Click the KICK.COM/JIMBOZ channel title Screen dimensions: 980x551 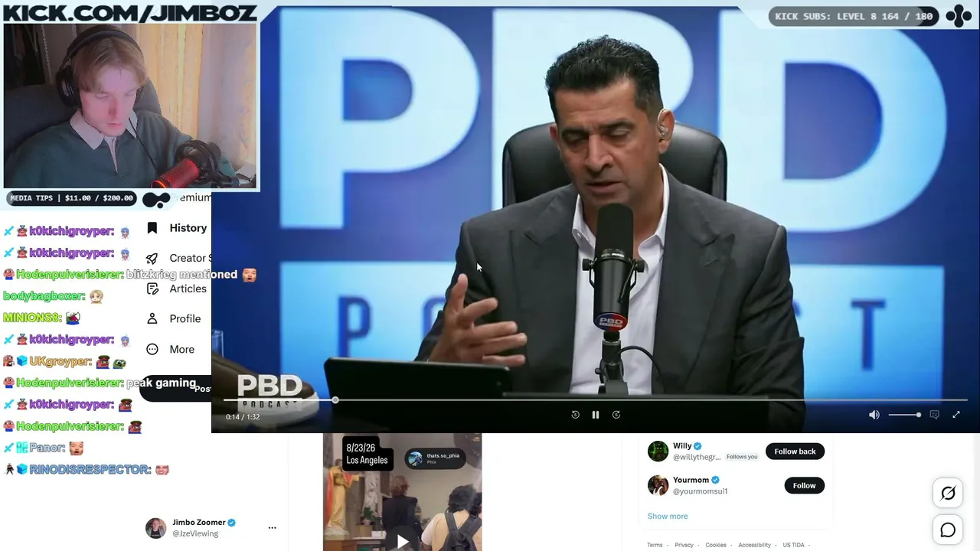129,12
